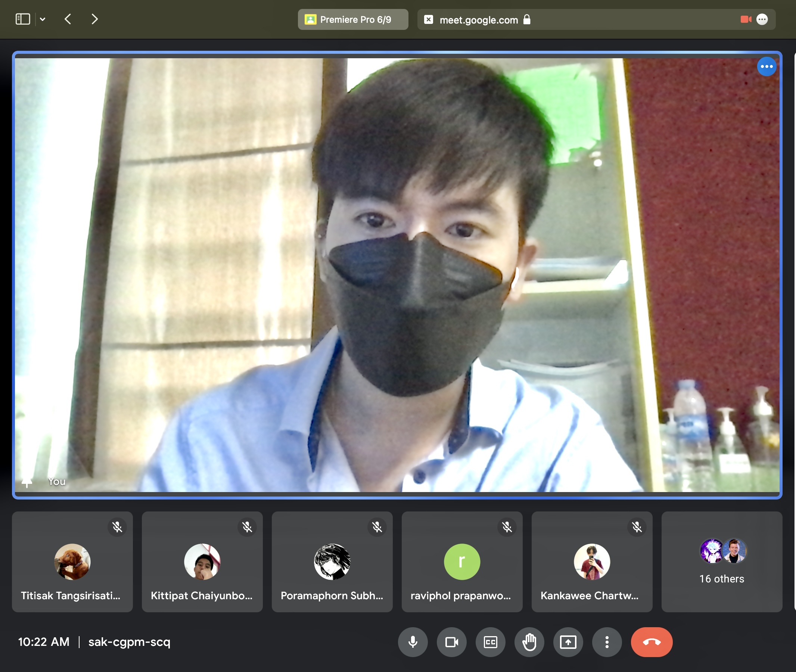Toggle the microphone on or off
This screenshot has height=672, width=796.
(413, 642)
